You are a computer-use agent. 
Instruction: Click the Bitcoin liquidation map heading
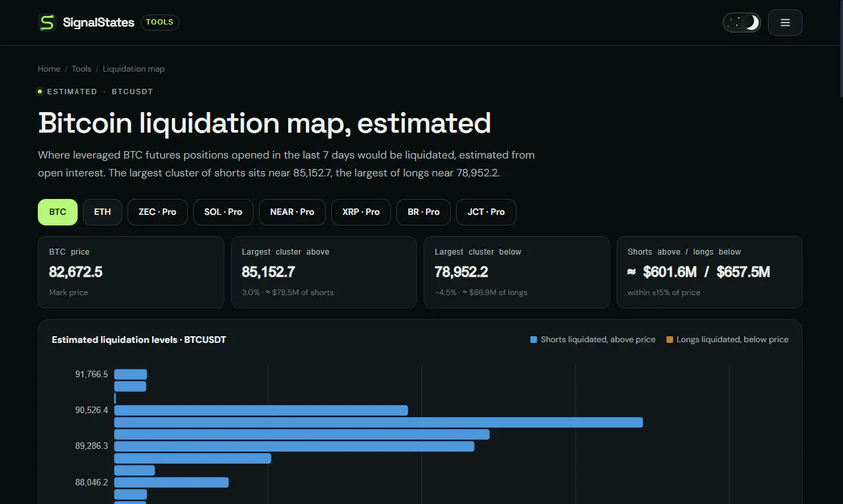click(264, 123)
